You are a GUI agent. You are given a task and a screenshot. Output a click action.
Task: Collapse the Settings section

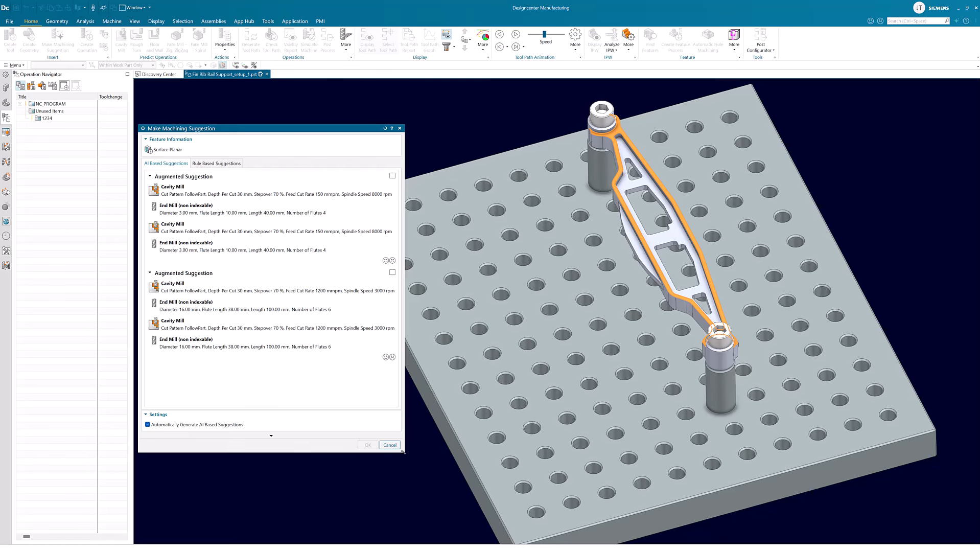(146, 415)
